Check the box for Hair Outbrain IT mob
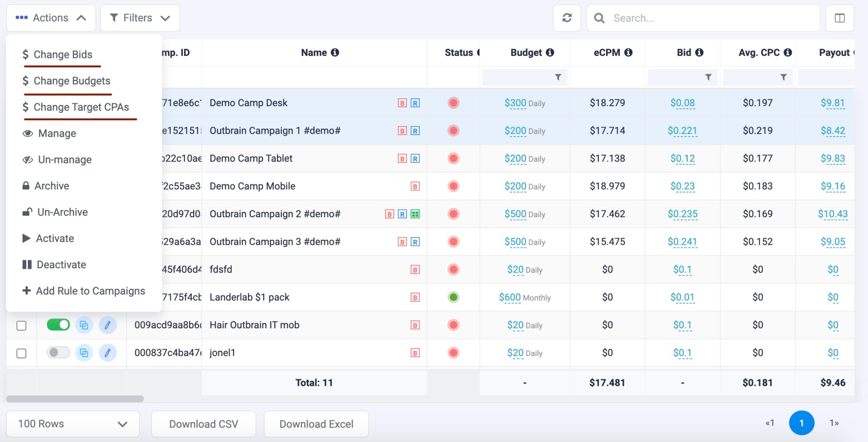Screen dimensions: 868x442 [21, 326]
